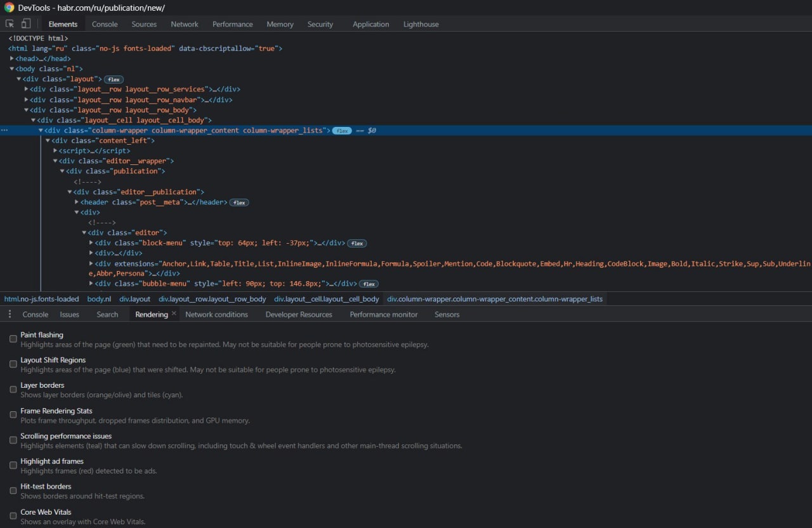Click flex badge on post__meta header
812x528 pixels.
(x=239, y=202)
